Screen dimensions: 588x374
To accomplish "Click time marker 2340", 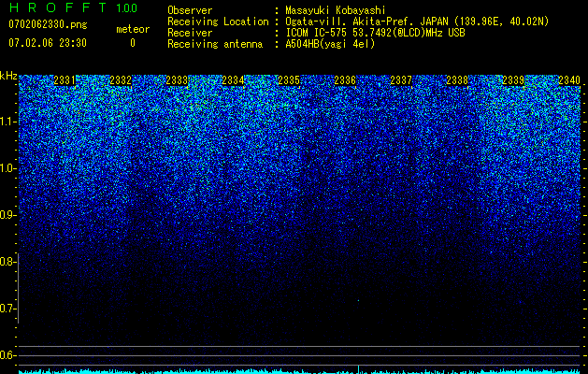I will [x=569, y=80].
